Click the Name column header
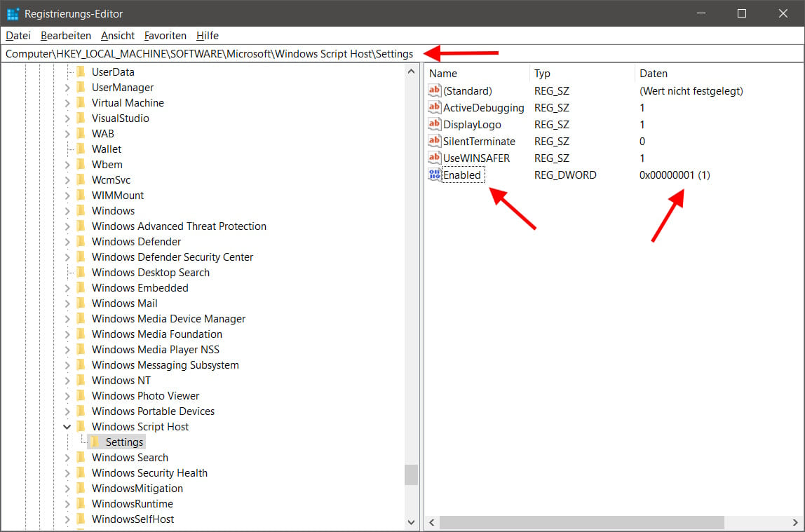Image resolution: width=805 pixels, height=532 pixels. (444, 73)
